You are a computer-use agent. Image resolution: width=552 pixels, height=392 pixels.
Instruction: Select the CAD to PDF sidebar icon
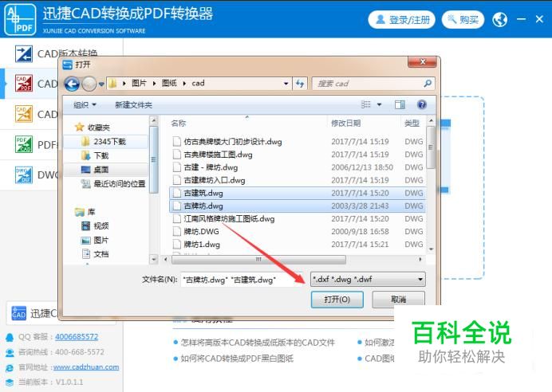[x=24, y=84]
